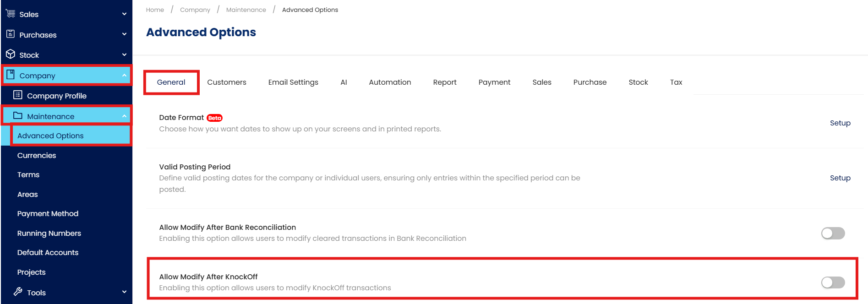Open Running Numbers in sidebar

pyautogui.click(x=49, y=233)
